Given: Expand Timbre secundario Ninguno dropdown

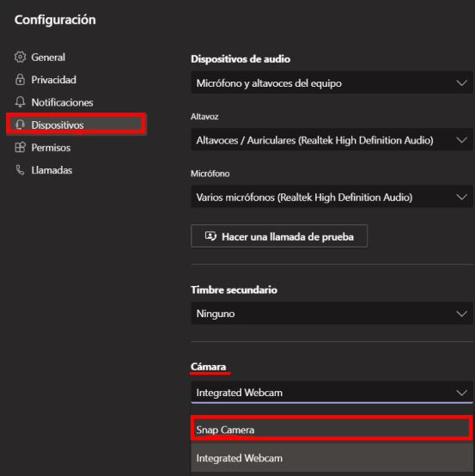Looking at the screenshot, I should (332, 314).
